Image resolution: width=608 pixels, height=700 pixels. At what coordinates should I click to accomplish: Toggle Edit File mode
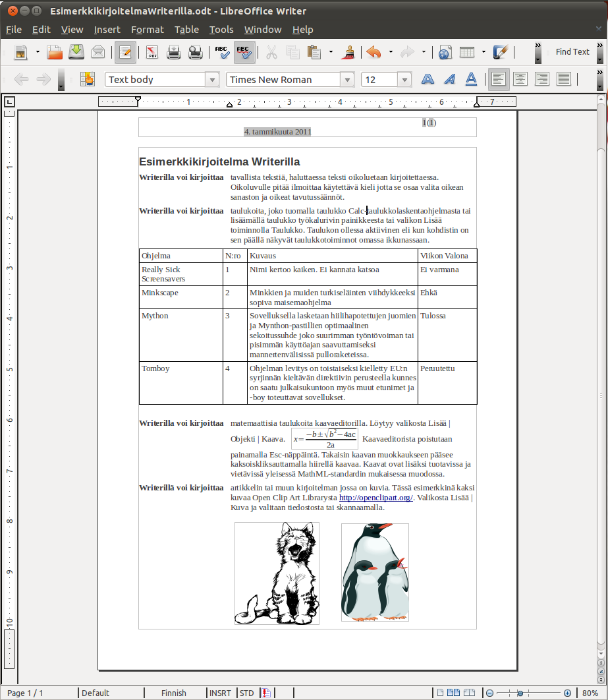tap(125, 52)
